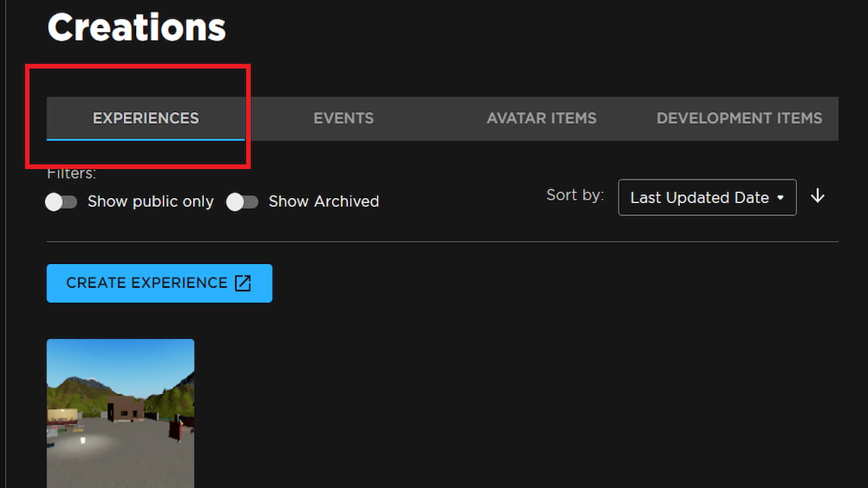Screen dimensions: 868x488
Task: Click the Show Archived text label
Action: tap(323, 202)
